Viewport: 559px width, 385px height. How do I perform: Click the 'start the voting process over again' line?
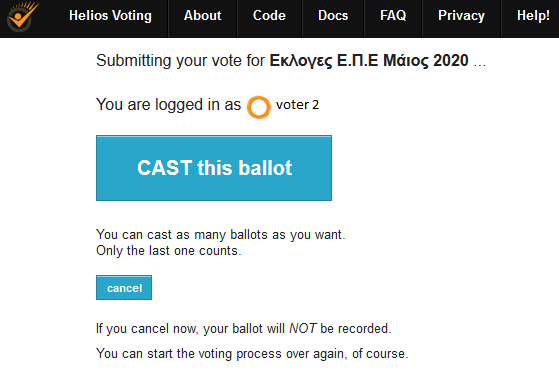point(252,354)
